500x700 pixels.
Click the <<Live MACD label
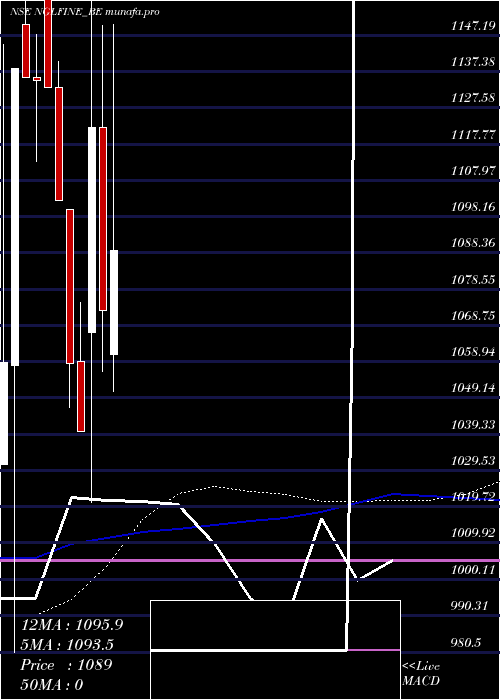pos(421,673)
